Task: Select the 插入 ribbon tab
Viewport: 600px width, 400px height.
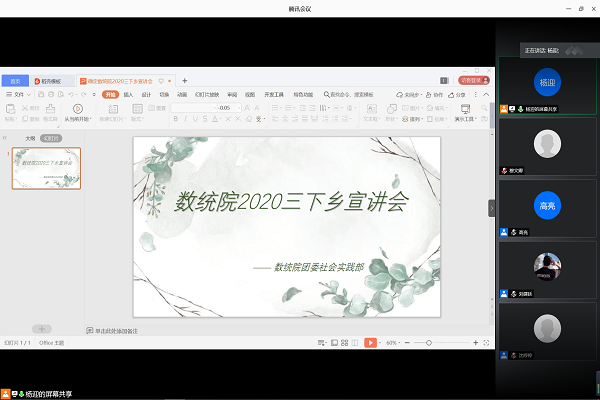Action: point(129,94)
